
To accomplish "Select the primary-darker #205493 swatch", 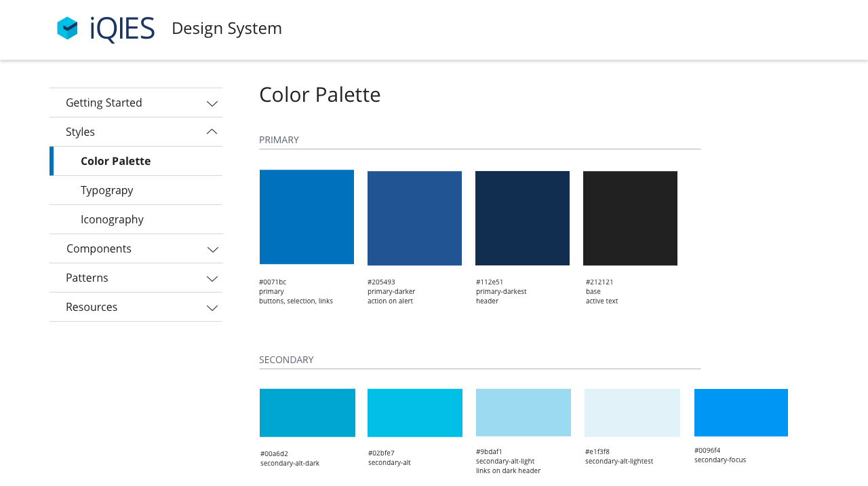I will (414, 218).
